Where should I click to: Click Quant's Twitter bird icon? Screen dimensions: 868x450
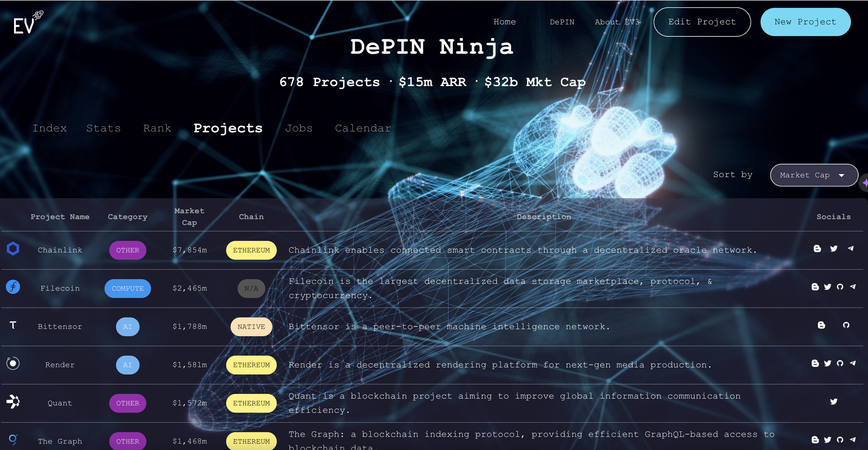(834, 402)
